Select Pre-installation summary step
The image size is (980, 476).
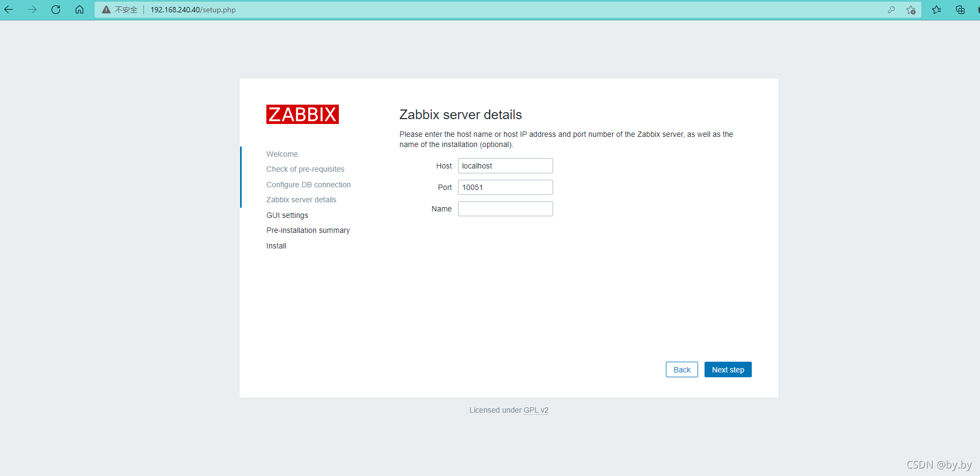pyautogui.click(x=308, y=230)
